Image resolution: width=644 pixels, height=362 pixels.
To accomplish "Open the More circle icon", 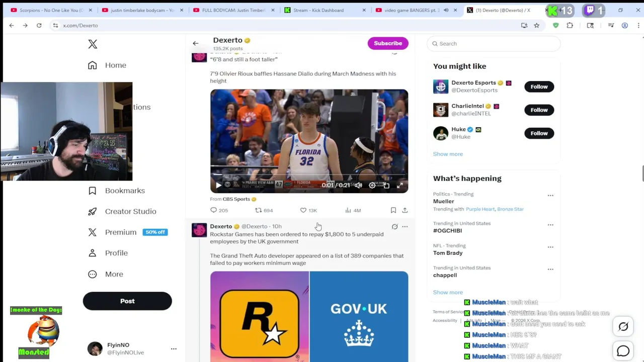I will [x=93, y=274].
